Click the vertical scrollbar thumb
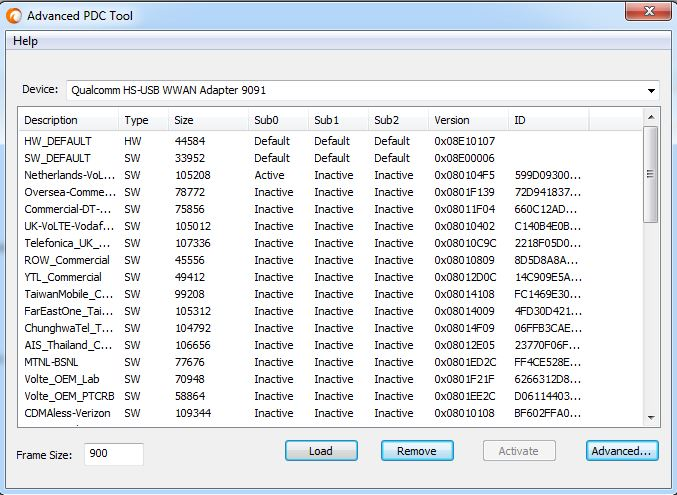The width and height of the screenshot is (677, 495). pos(651,174)
